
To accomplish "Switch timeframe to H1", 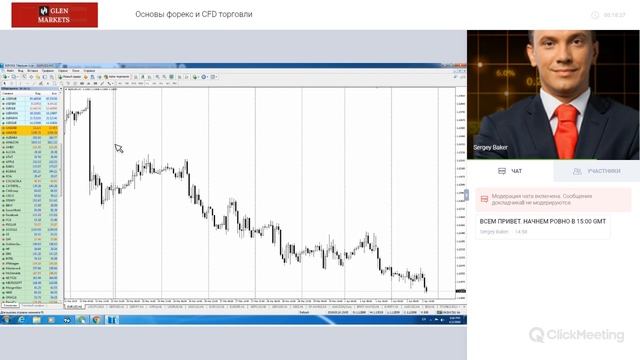I will click(147, 83).
